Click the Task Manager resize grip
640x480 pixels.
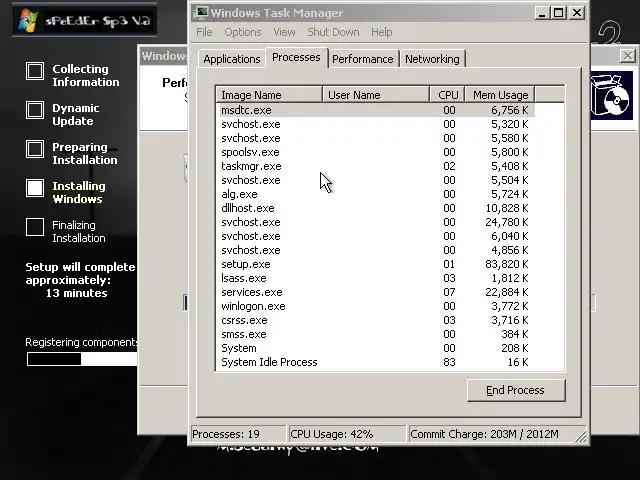click(580, 437)
